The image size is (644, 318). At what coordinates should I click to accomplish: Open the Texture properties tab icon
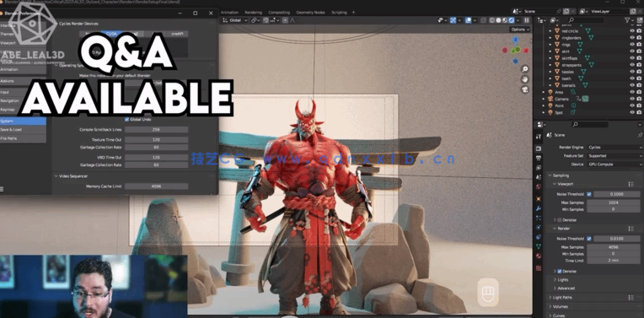click(x=539, y=268)
